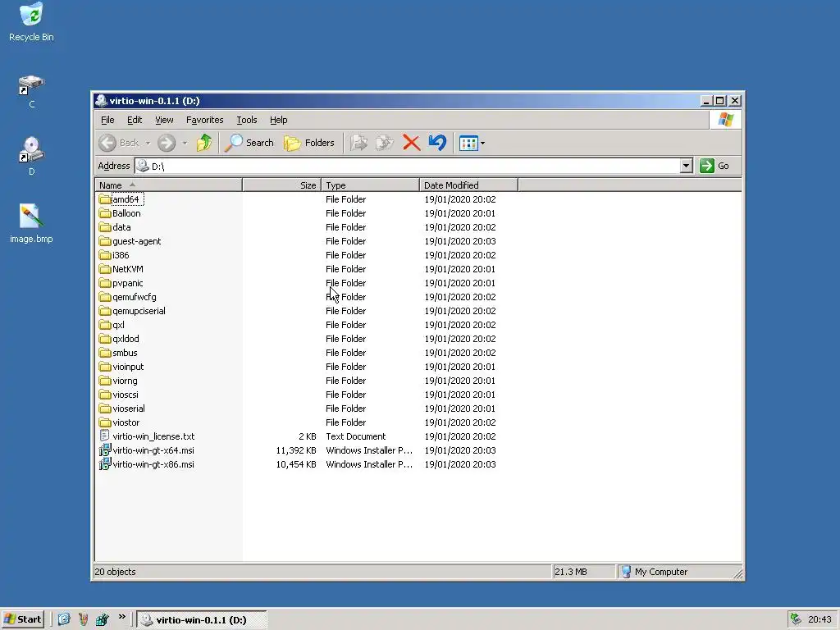840x630 pixels.
Task: Open the Forward history dropdown arrow
Action: pos(185,143)
